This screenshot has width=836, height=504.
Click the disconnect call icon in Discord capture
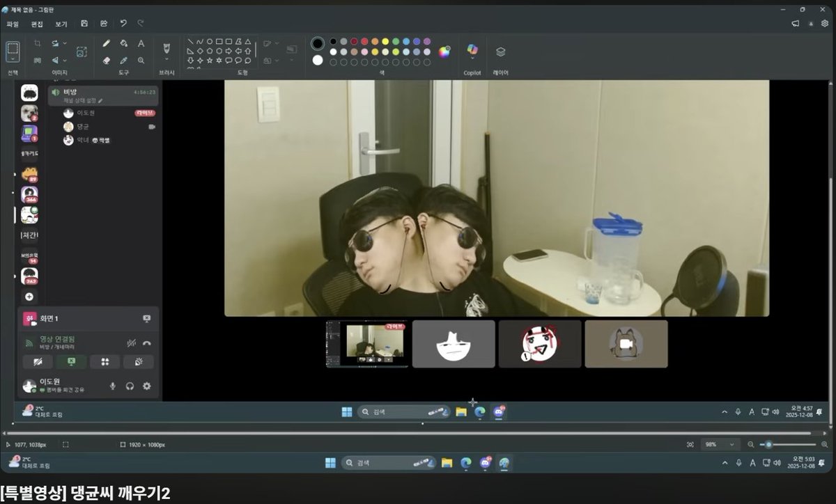coord(147,343)
